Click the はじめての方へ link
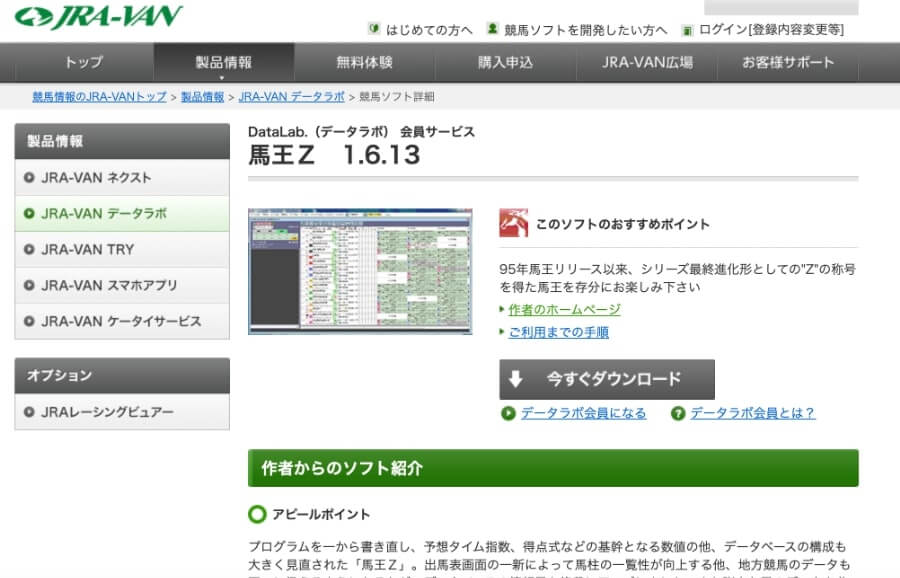Viewport: 900px width, 578px height. (x=429, y=30)
